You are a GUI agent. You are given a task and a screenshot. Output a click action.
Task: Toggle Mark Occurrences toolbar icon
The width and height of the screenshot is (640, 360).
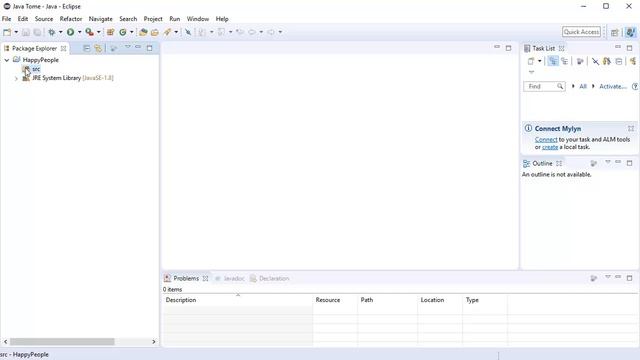pos(188,32)
